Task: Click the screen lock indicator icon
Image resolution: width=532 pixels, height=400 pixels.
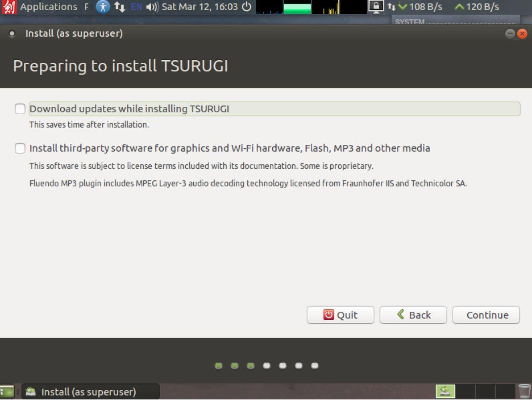Action: click(376, 7)
